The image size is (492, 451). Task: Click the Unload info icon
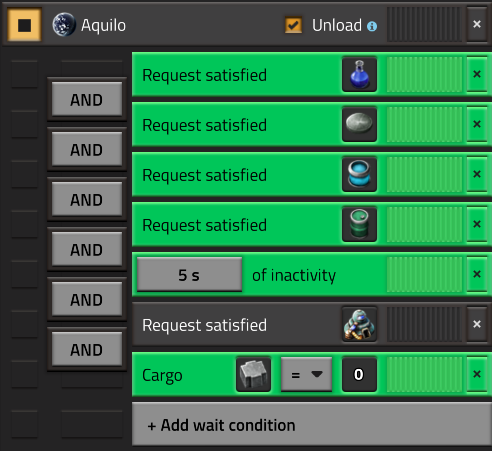point(372,26)
